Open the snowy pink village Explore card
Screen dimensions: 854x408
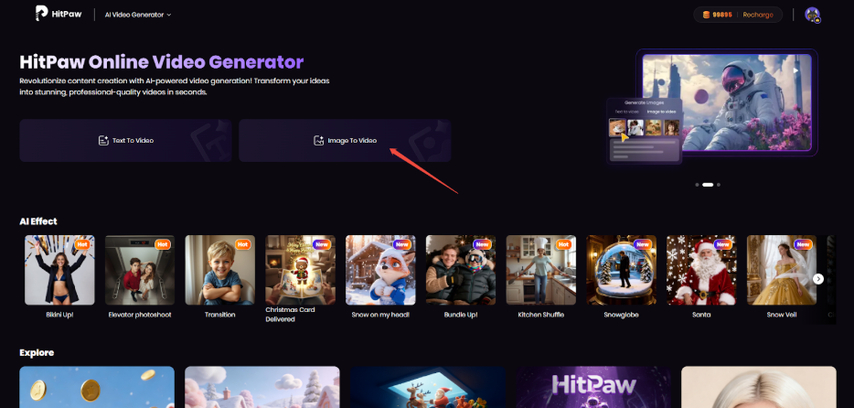(262, 387)
